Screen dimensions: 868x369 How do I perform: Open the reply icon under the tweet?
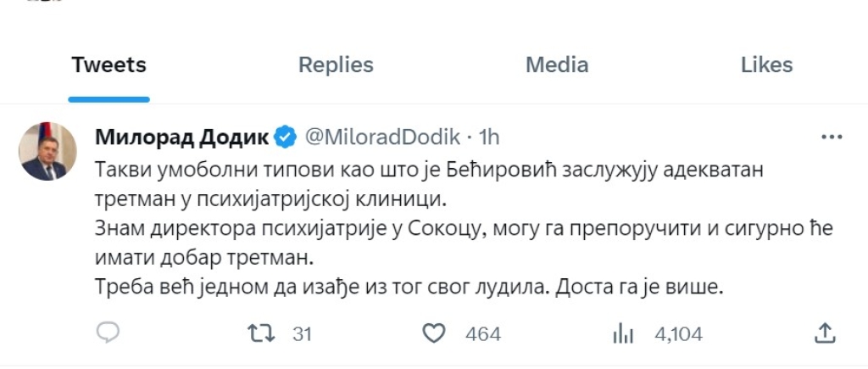[x=108, y=333]
